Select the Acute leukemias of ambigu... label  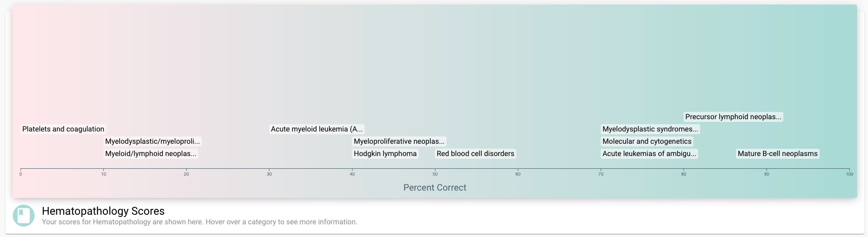(x=649, y=154)
